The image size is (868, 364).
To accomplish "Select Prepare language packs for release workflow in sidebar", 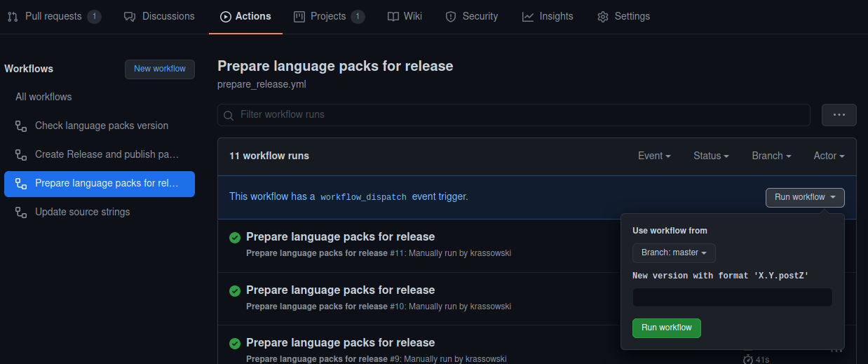I will coord(100,183).
